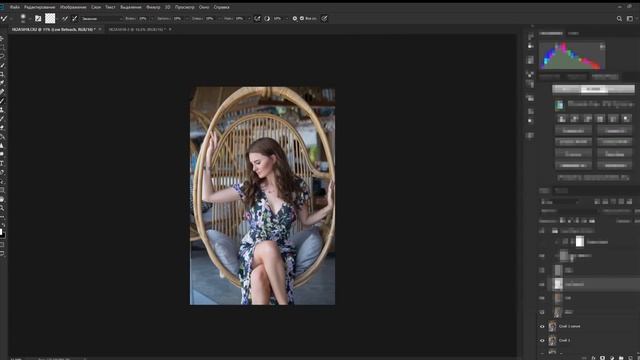Screen dimensions: 640x360
Task: Select the Move tool
Action: tap(2, 38)
